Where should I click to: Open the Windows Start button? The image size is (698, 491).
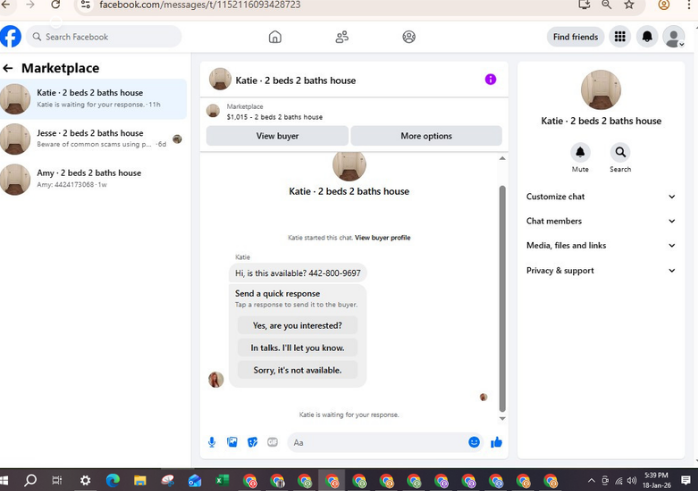pyautogui.click(x=4, y=480)
